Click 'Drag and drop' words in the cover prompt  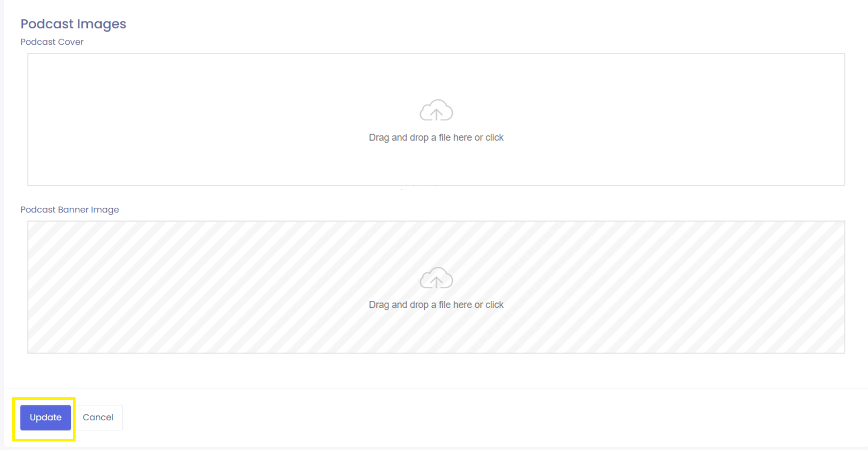tap(399, 137)
